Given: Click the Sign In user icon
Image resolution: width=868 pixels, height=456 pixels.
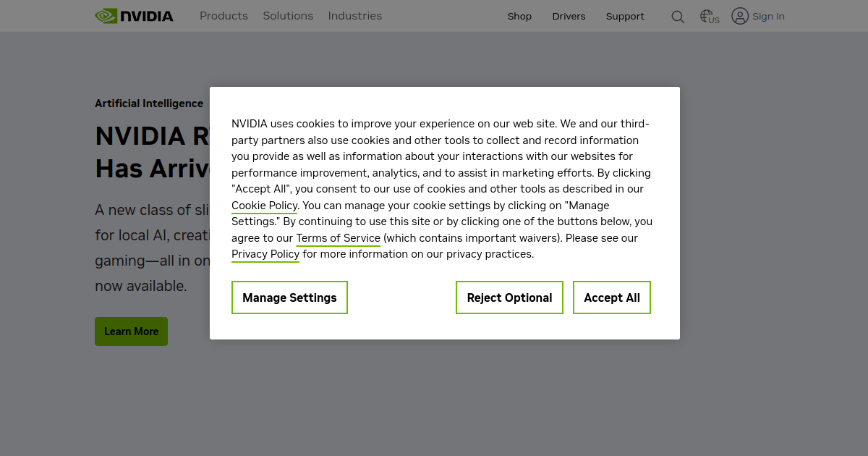Looking at the screenshot, I should click(740, 16).
